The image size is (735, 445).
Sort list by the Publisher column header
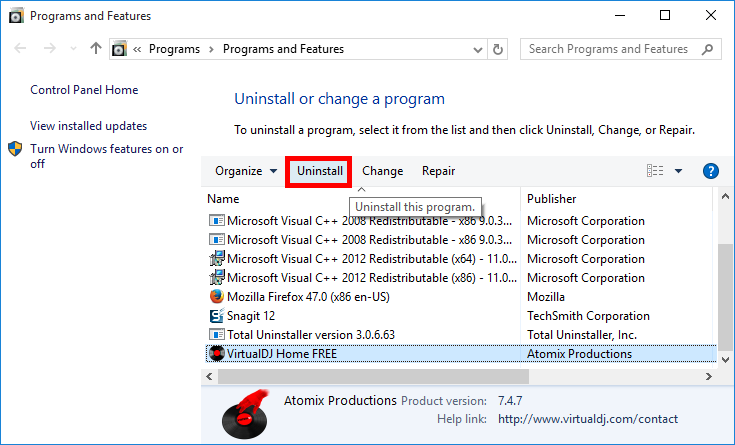click(x=551, y=199)
